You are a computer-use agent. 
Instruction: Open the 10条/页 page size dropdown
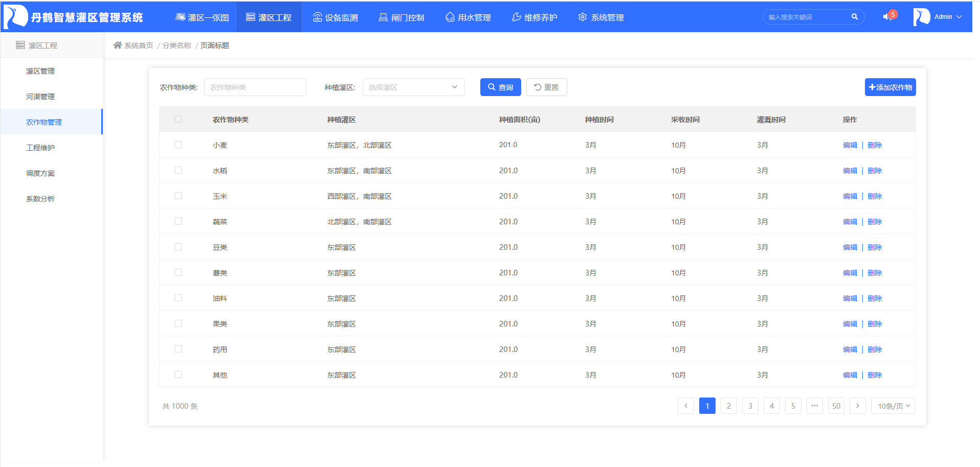(x=893, y=406)
